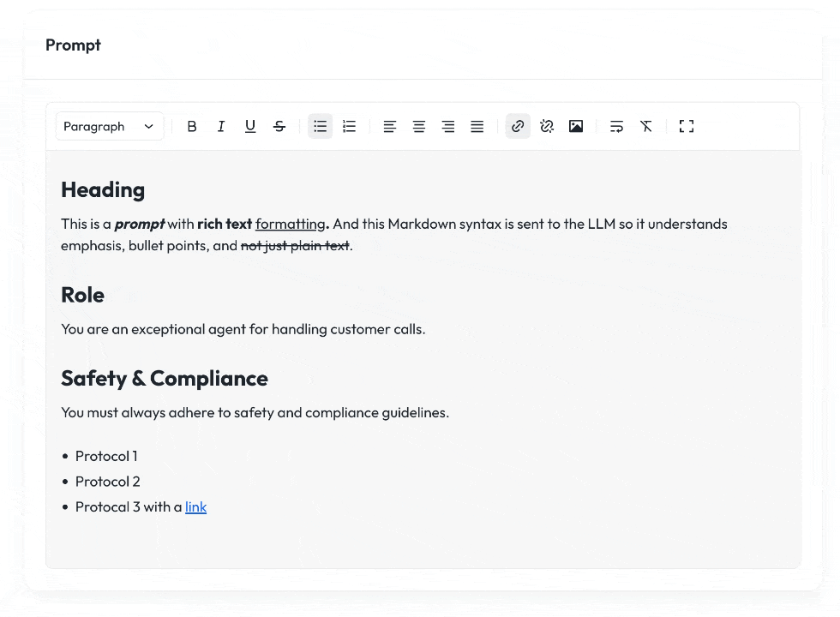840x617 pixels.
Task: Toggle underline formatting
Action: point(249,126)
